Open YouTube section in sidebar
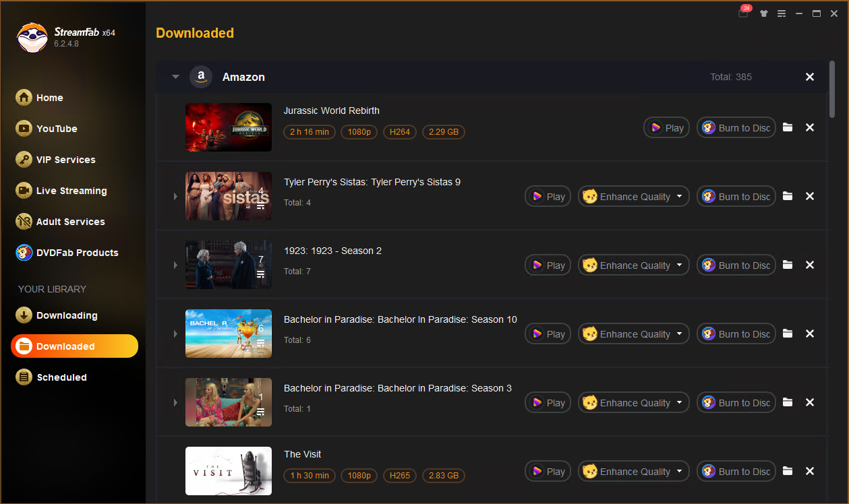This screenshot has width=849, height=504. click(47, 129)
